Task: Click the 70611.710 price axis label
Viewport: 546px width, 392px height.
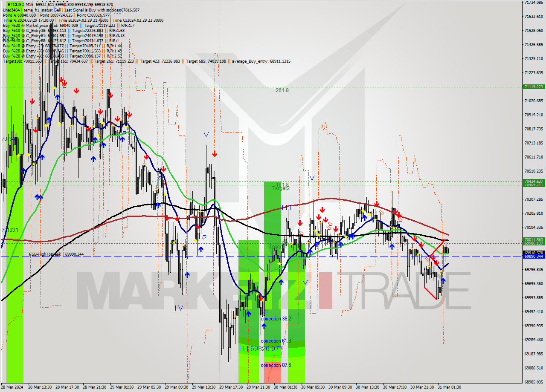Action: (534, 157)
